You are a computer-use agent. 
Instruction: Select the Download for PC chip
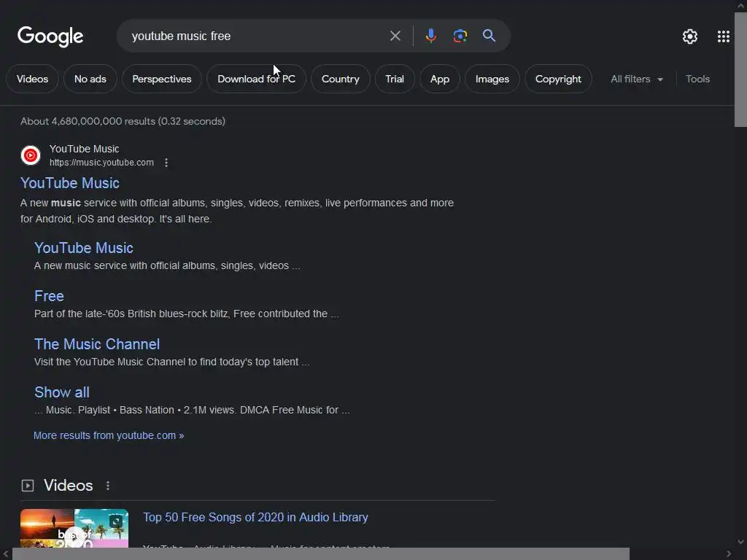[x=256, y=79]
